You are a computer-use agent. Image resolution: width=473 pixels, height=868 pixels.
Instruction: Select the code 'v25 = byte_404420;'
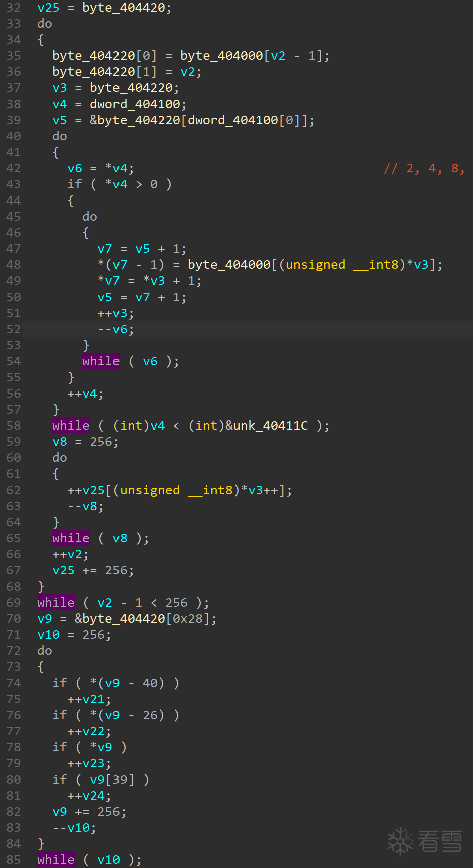[104, 8]
